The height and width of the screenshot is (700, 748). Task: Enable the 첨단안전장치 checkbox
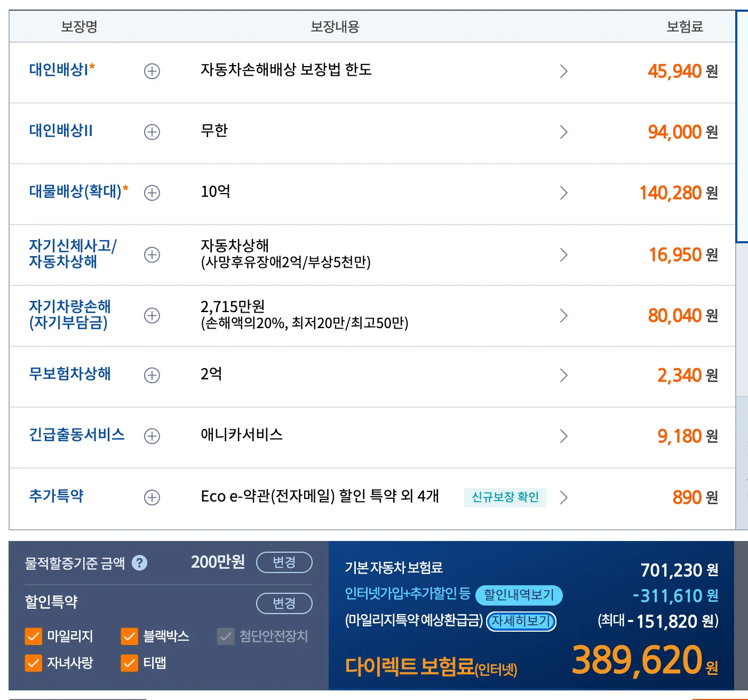(x=225, y=636)
